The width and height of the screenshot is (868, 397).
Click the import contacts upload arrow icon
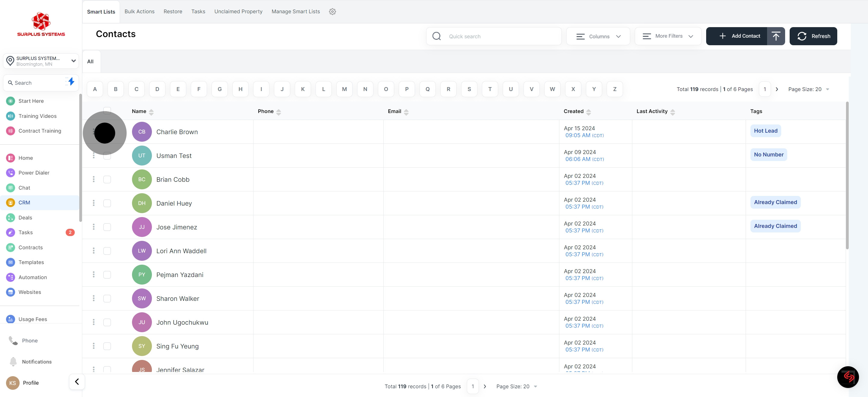click(x=776, y=36)
